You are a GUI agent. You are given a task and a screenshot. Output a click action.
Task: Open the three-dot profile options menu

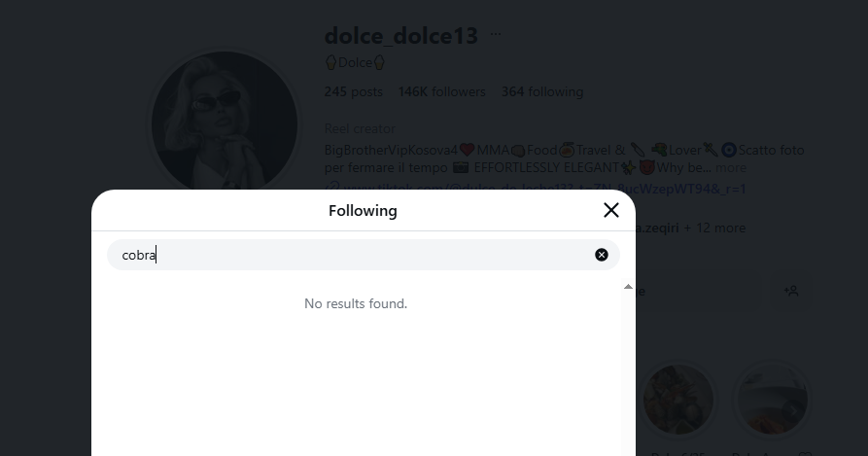496,34
